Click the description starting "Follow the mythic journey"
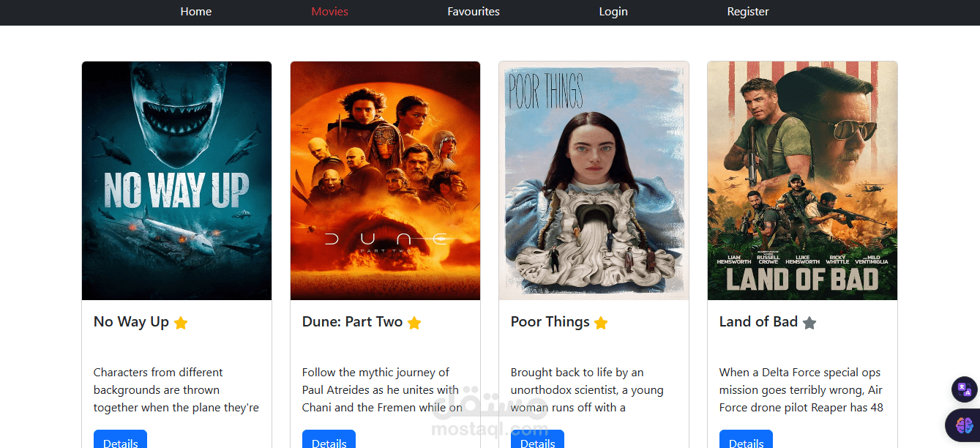Viewport: 980px width, 448px height. [382, 390]
